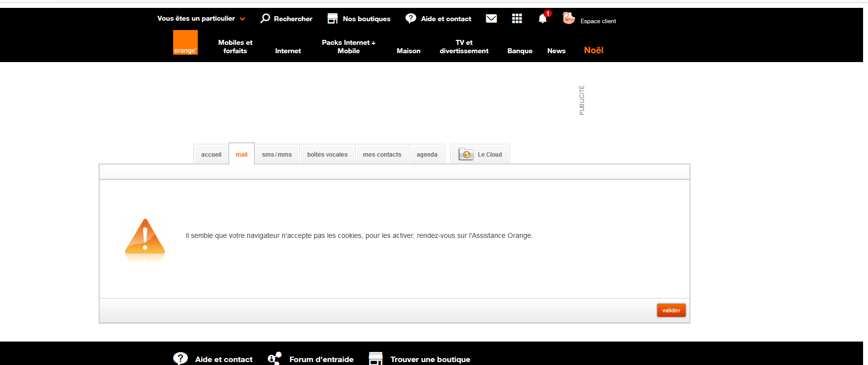Open the Mobiles et forfaits menu
Image resolution: width=868 pixels, height=365 pixels.
(x=235, y=46)
